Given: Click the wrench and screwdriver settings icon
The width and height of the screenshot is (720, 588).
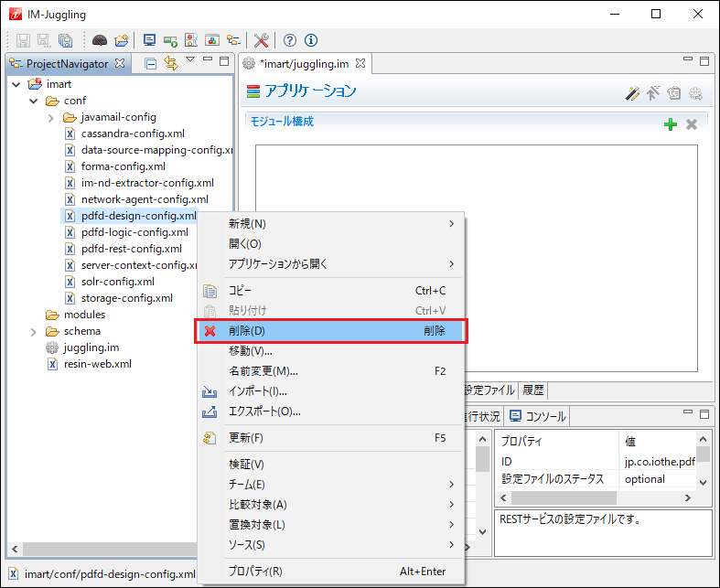Looking at the screenshot, I should 262,40.
